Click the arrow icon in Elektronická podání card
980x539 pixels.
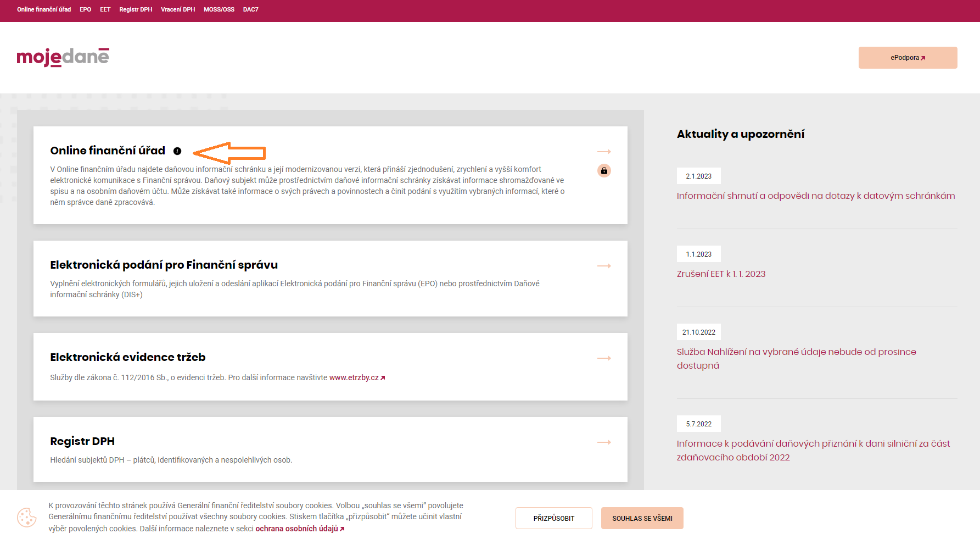point(604,266)
